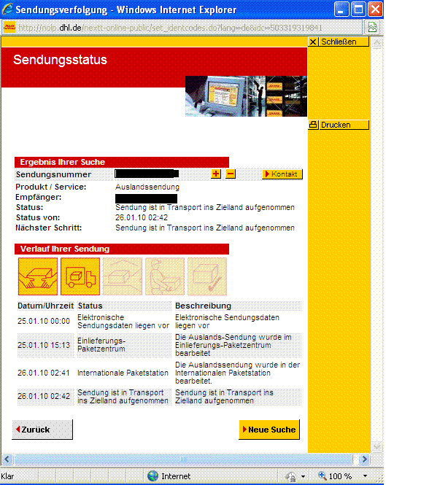Click the zoom magnifier 100 % control
This screenshot has width=448, height=485.
point(335,476)
